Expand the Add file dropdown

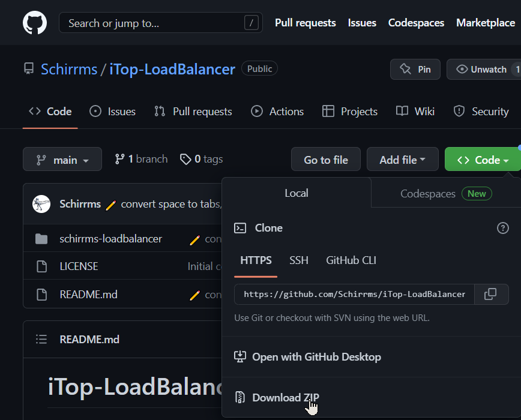pyautogui.click(x=402, y=159)
